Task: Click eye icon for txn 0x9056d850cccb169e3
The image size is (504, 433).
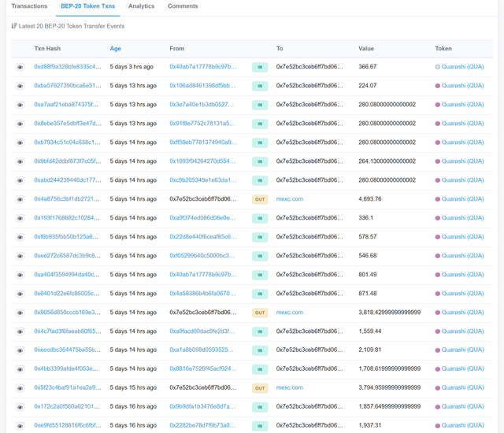Action: point(20,313)
